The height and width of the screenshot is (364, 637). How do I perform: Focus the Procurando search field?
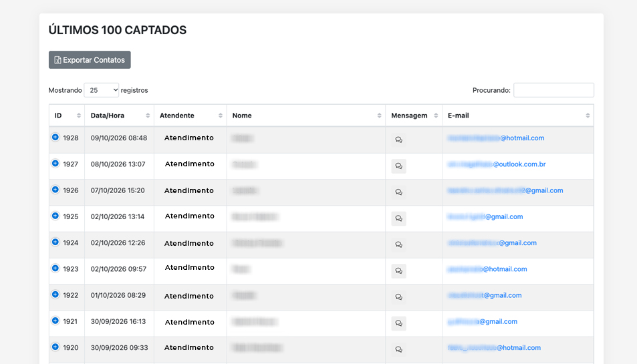point(553,90)
